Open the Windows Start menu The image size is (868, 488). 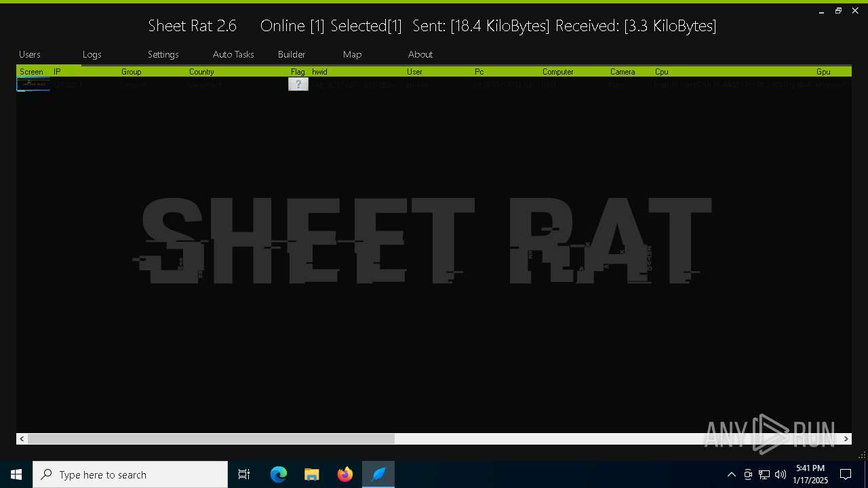[x=16, y=474]
